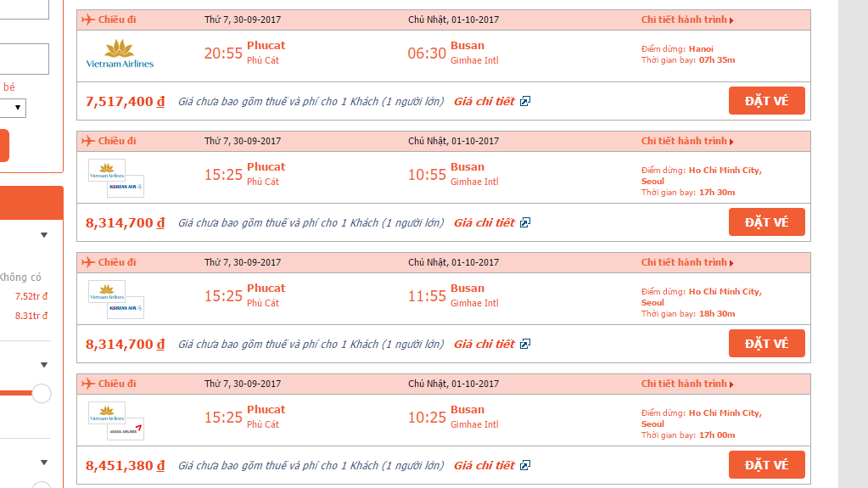The width and height of the screenshot is (868, 488).
Task: Click arrow after Chi tiết hành trình for 17h 30m flight
Action: pyautogui.click(x=731, y=142)
